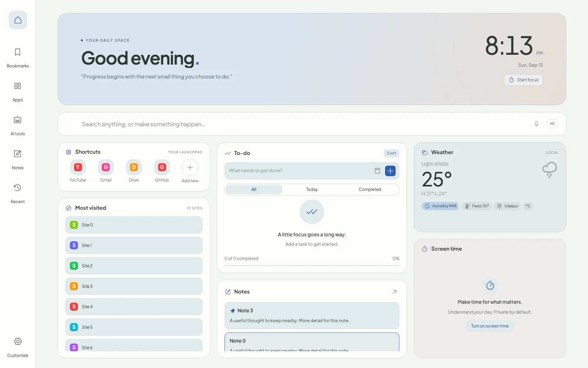The height and width of the screenshot is (368, 588).
Task: Launch the YouTube shortcut
Action: click(x=78, y=171)
